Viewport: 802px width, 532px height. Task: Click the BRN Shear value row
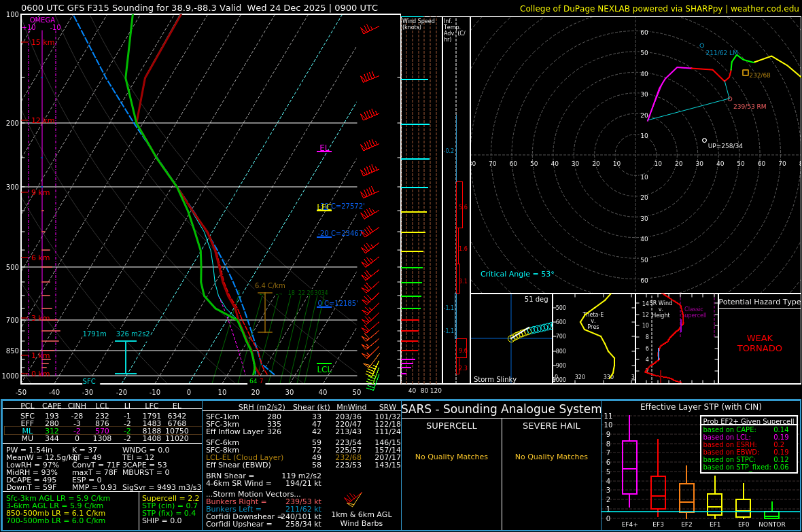(264, 476)
